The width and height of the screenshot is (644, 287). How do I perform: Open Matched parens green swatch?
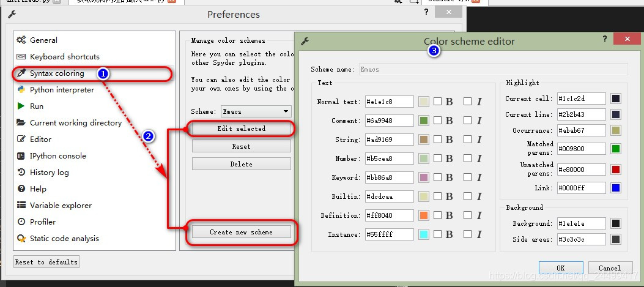tap(616, 149)
